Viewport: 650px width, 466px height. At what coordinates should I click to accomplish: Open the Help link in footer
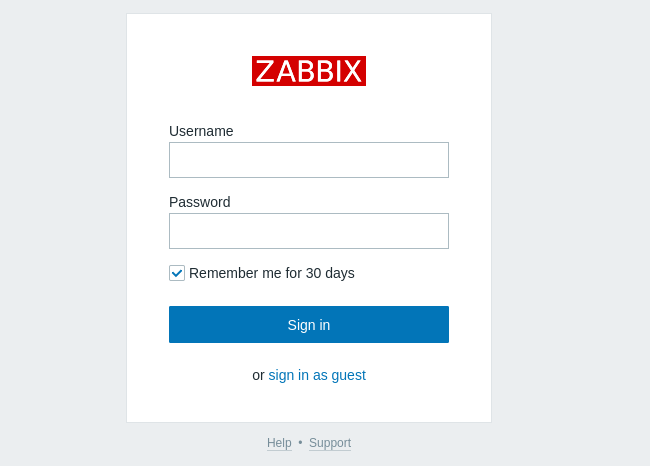(x=279, y=443)
